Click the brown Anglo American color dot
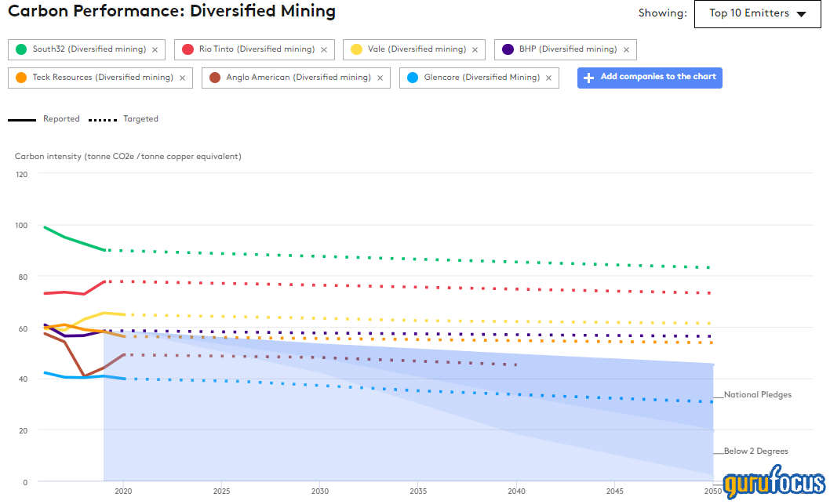This screenshot has width=830, height=504. point(214,78)
